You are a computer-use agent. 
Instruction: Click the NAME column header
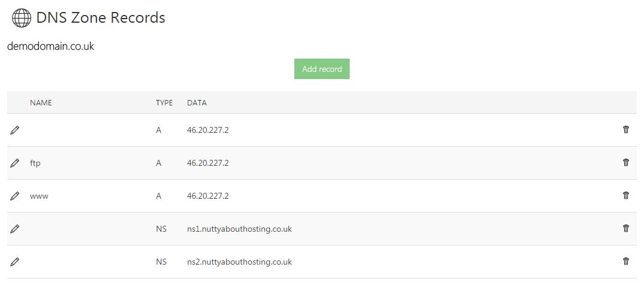41,103
